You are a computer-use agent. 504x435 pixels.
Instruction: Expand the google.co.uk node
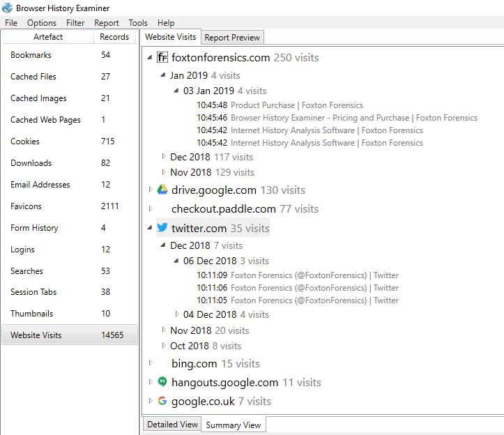pyautogui.click(x=150, y=401)
